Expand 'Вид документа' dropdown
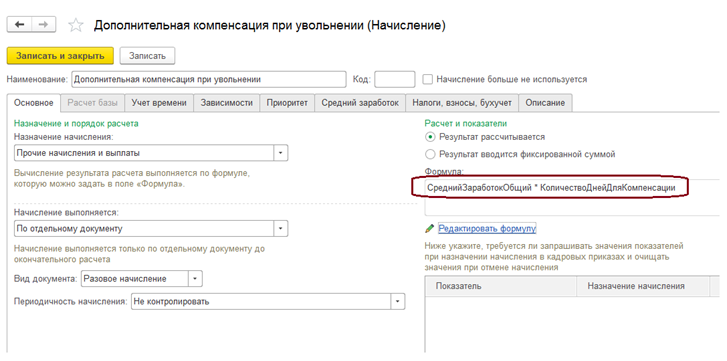This screenshot has height=361, width=727. pos(195,279)
